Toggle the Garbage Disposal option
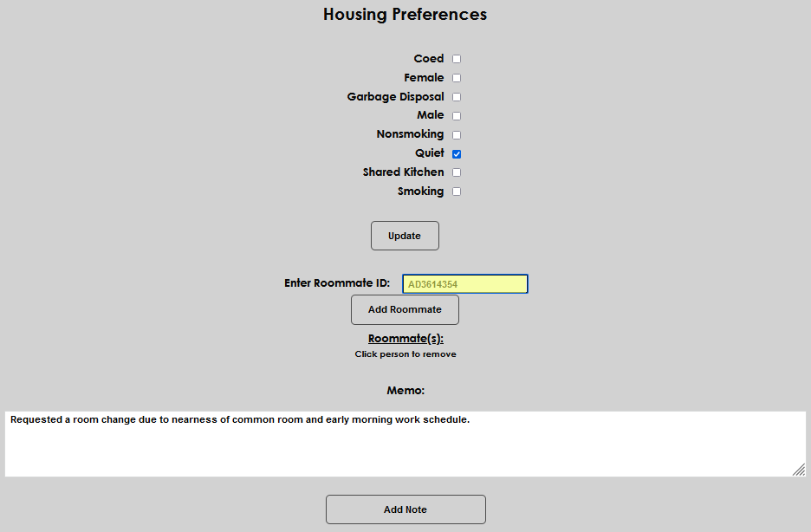This screenshot has width=811, height=532. pyautogui.click(x=456, y=96)
